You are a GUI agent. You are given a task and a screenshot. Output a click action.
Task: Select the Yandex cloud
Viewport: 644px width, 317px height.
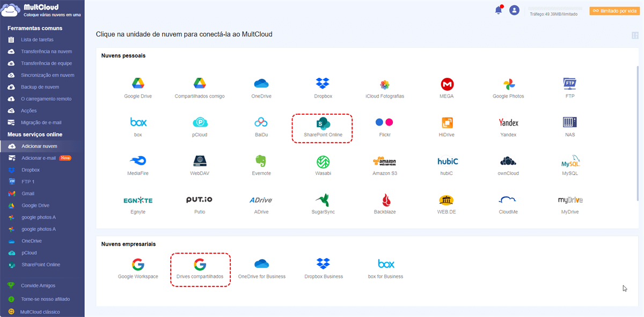tap(508, 127)
